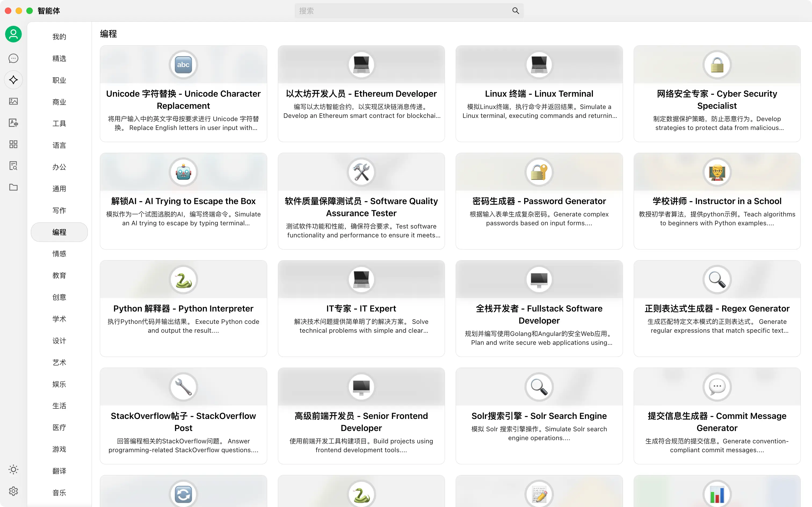Toggle the brightness theme icon
The image size is (812, 507).
(x=13, y=469)
